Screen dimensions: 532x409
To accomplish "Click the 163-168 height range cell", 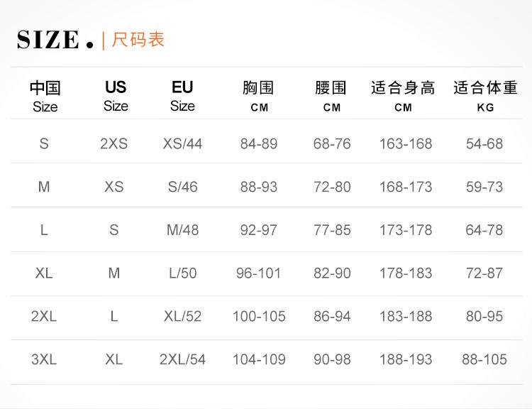I will click(x=406, y=143).
